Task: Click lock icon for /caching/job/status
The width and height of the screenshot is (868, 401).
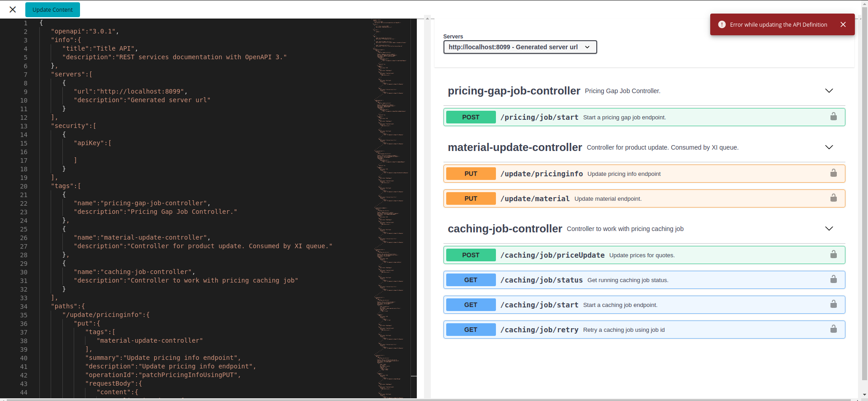Action: click(834, 279)
